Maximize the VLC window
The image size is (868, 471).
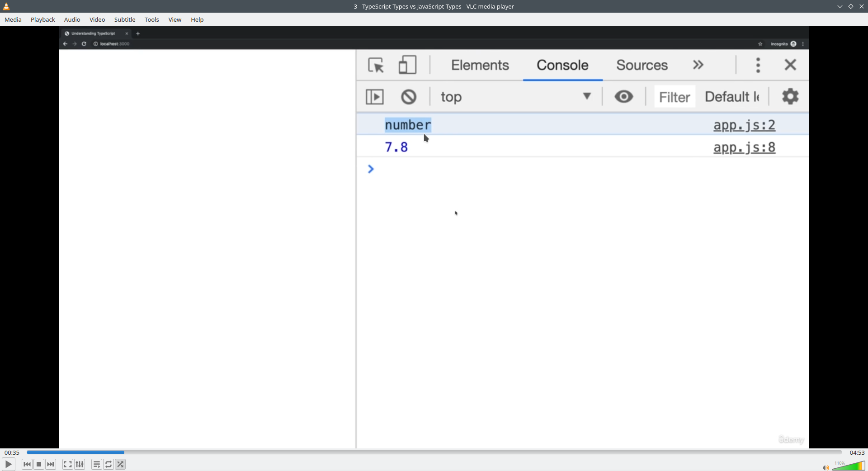(x=850, y=6)
